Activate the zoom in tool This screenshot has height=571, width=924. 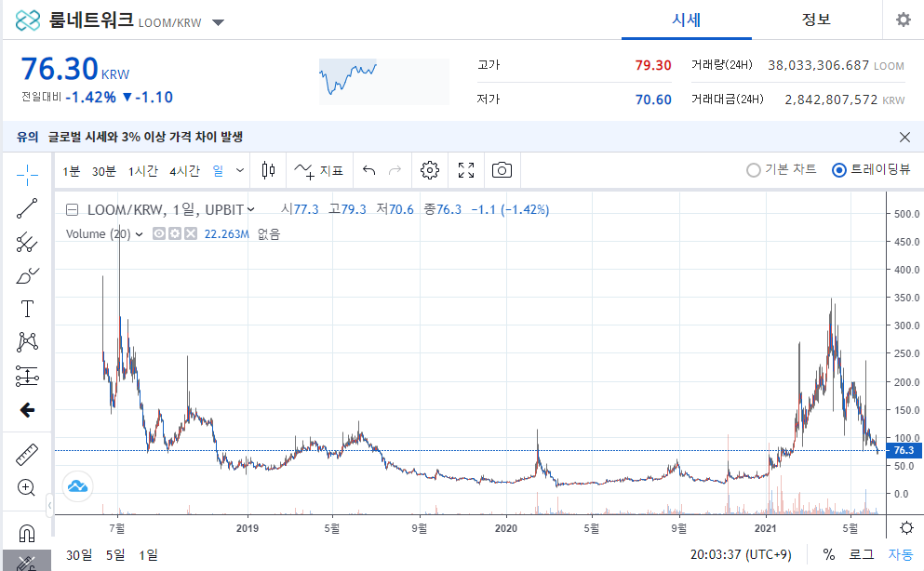26,487
